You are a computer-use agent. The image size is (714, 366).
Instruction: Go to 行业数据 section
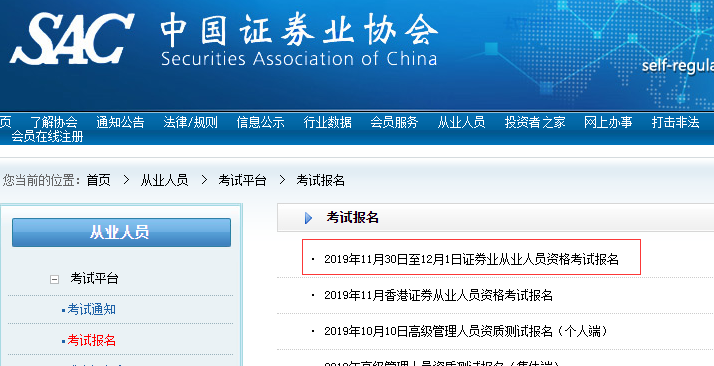(327, 122)
